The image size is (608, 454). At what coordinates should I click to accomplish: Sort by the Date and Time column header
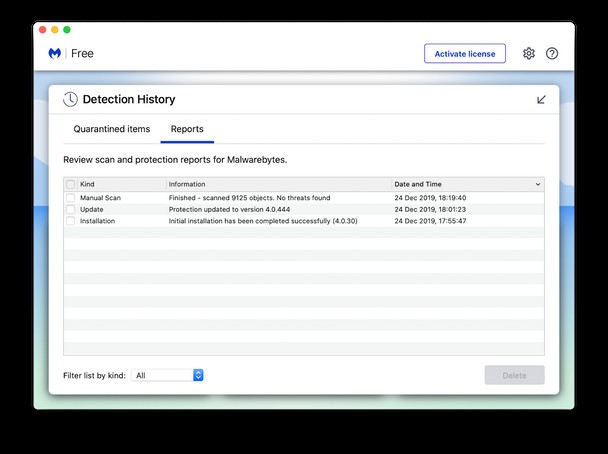click(468, 184)
